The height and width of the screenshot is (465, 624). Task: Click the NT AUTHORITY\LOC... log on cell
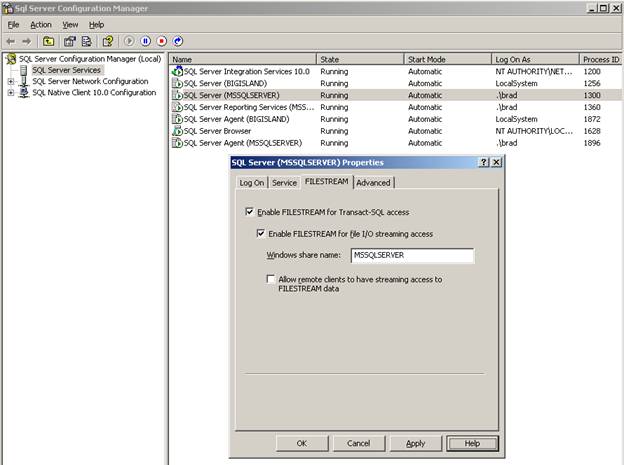tap(534, 131)
